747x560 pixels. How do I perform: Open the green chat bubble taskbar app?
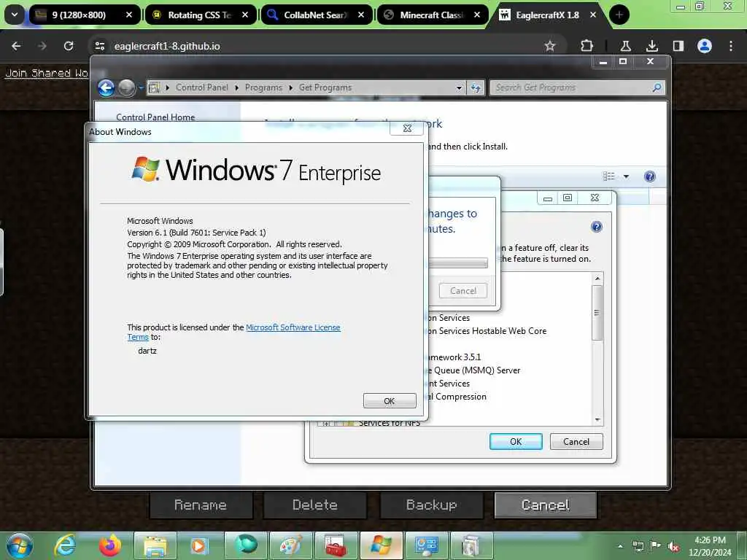click(x=247, y=545)
